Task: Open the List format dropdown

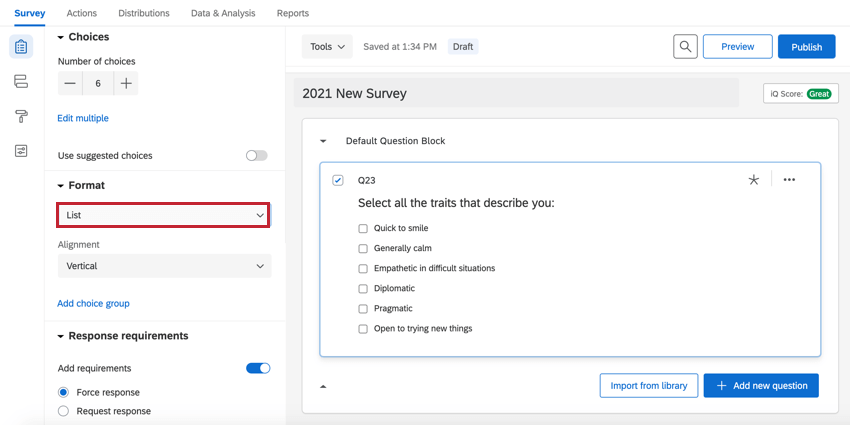Action: point(164,215)
